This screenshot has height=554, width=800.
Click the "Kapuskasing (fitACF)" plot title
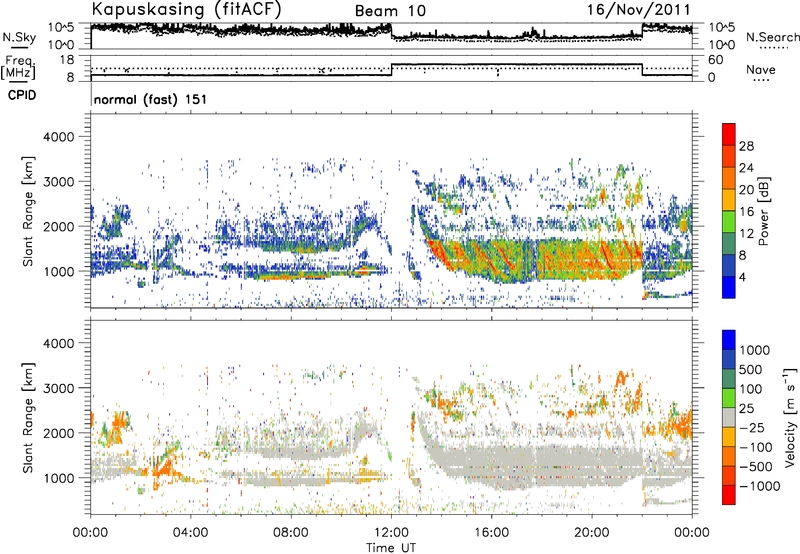click(186, 9)
